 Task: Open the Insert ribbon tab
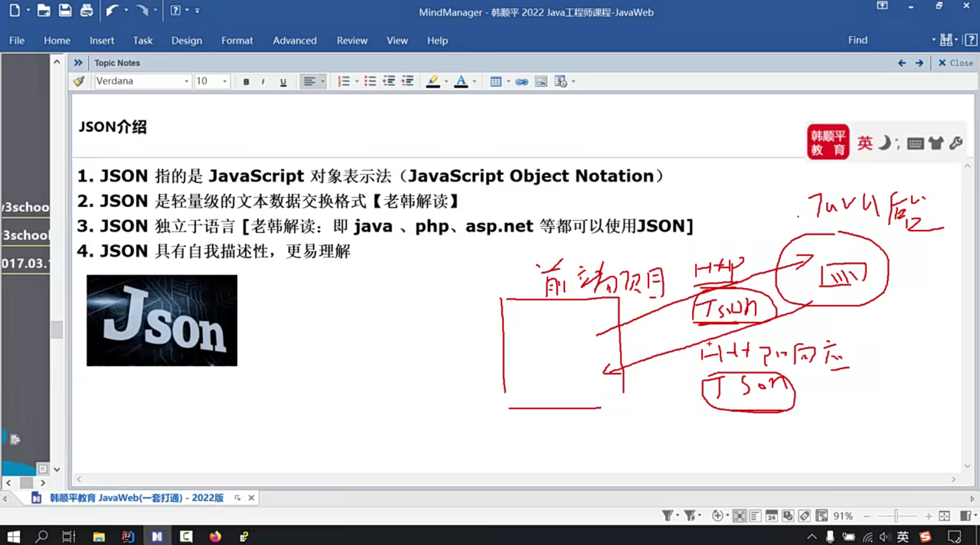102,40
